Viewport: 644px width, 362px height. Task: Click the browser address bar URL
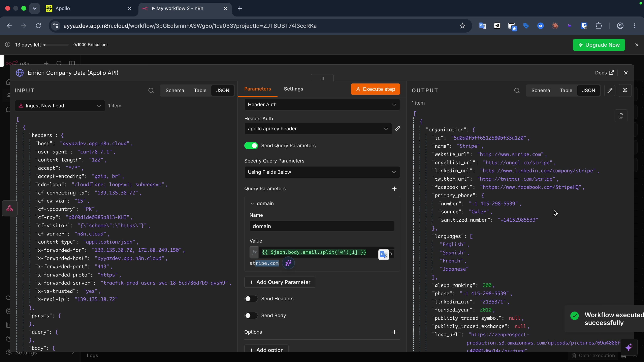190,26
